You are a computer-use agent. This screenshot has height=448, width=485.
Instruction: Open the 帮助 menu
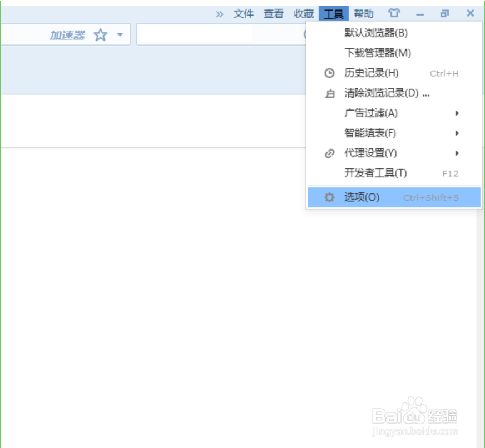(x=363, y=13)
